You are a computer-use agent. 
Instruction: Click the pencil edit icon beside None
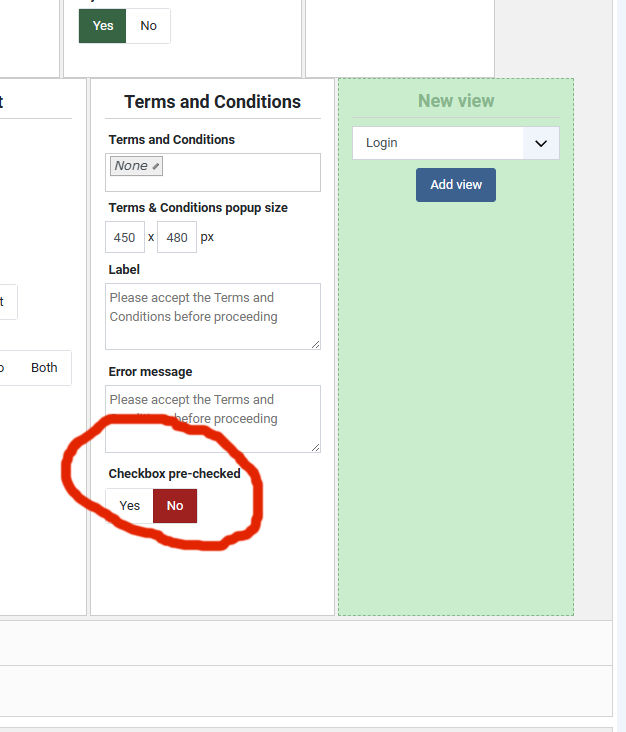click(155, 166)
